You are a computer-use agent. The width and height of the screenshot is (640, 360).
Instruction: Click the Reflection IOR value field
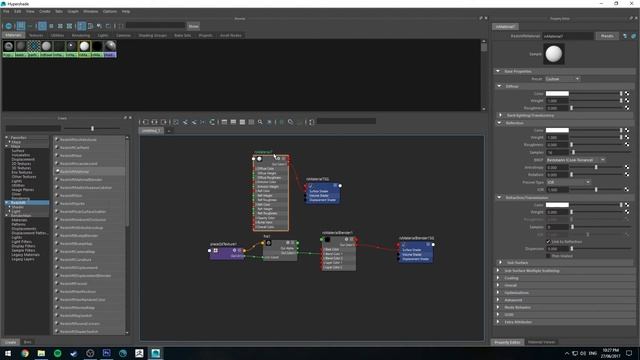pos(557,190)
